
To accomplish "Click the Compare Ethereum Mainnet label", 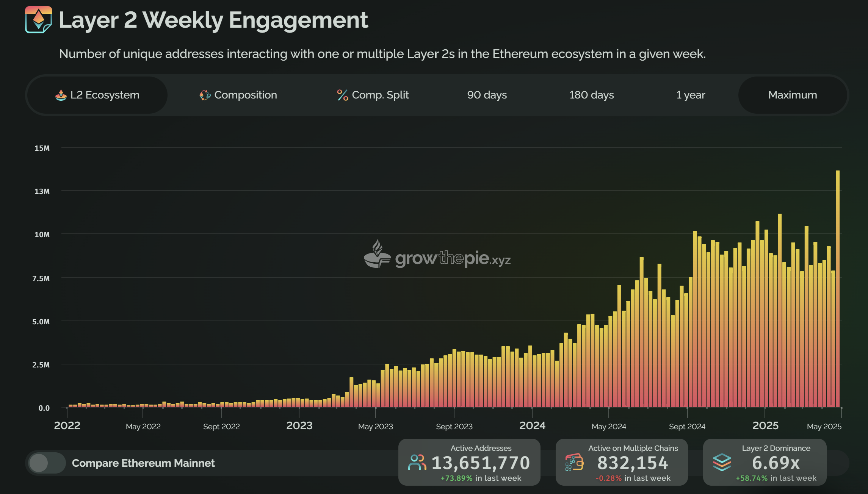I will [143, 463].
